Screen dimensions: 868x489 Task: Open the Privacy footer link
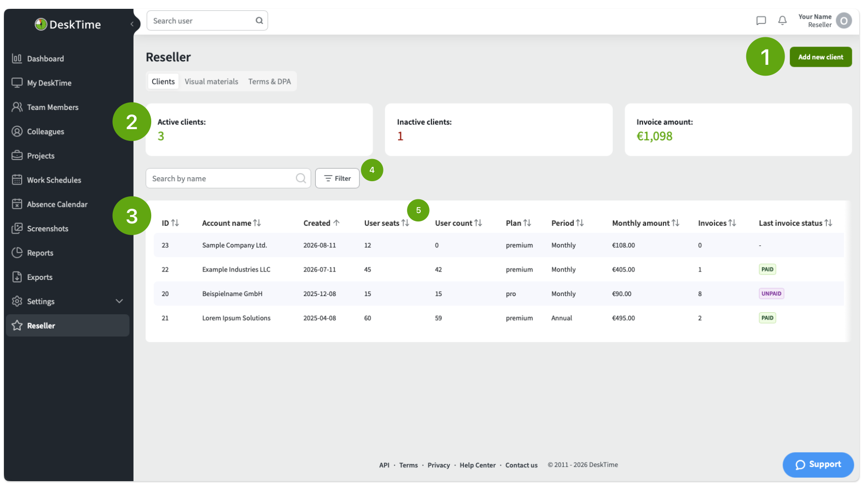pyautogui.click(x=438, y=465)
